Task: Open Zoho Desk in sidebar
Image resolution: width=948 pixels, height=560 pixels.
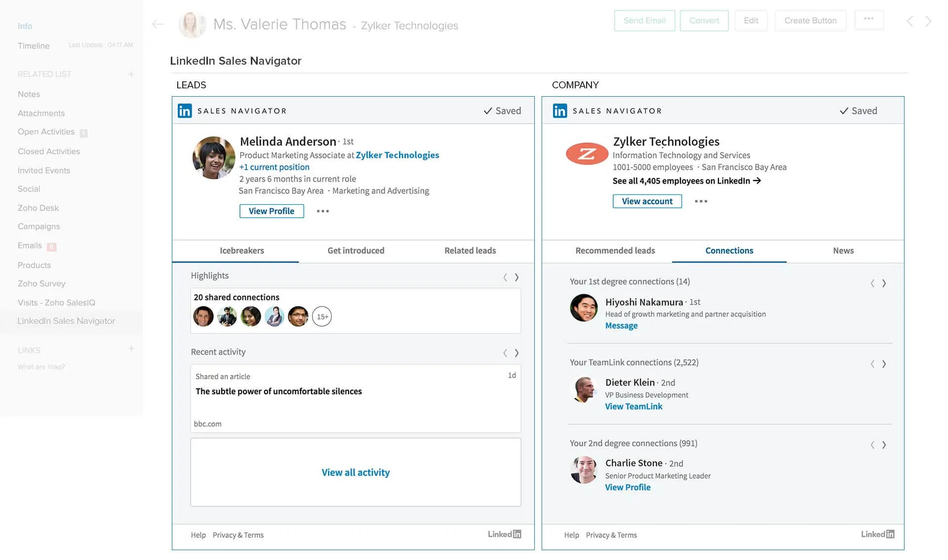Action: coord(38,208)
